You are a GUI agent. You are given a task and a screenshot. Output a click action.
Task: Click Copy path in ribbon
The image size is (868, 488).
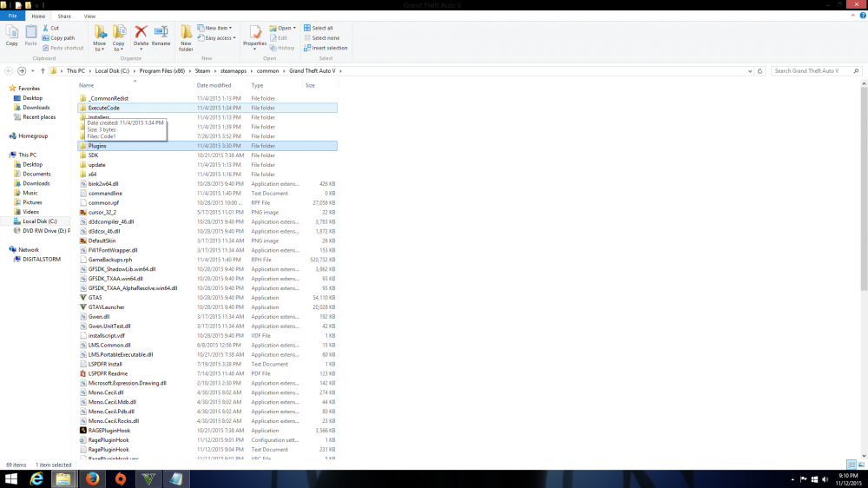(x=58, y=37)
